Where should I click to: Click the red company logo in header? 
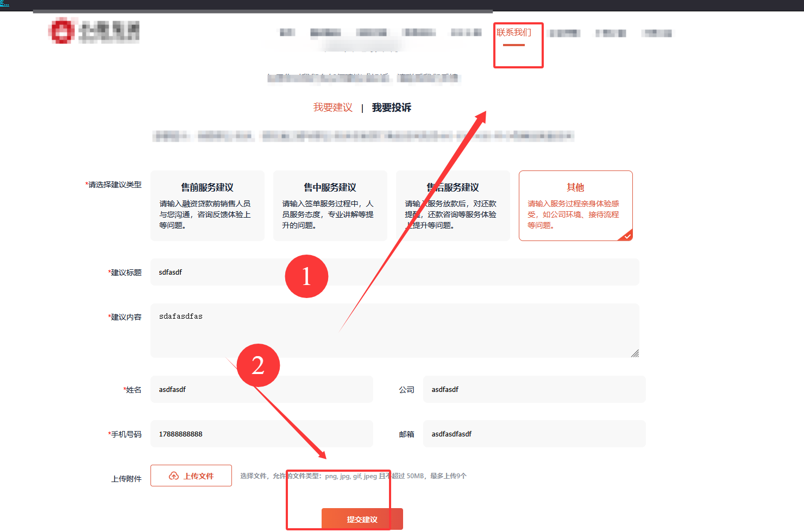coord(61,30)
